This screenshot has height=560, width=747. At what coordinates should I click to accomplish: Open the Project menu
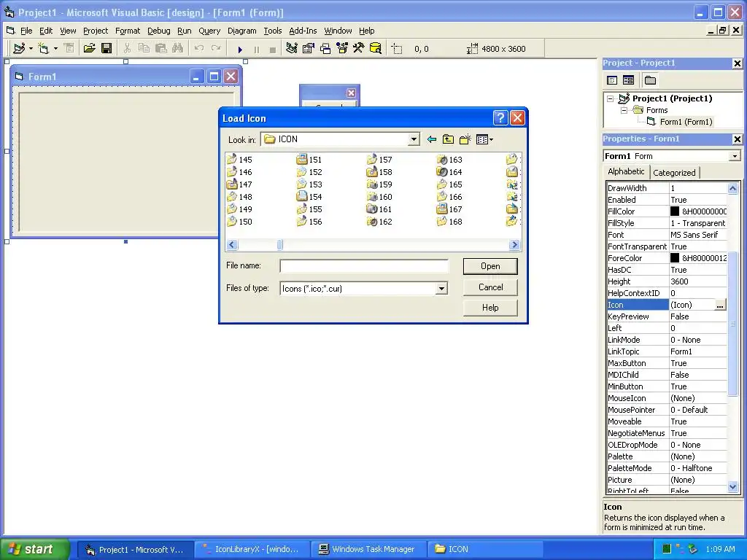point(96,31)
